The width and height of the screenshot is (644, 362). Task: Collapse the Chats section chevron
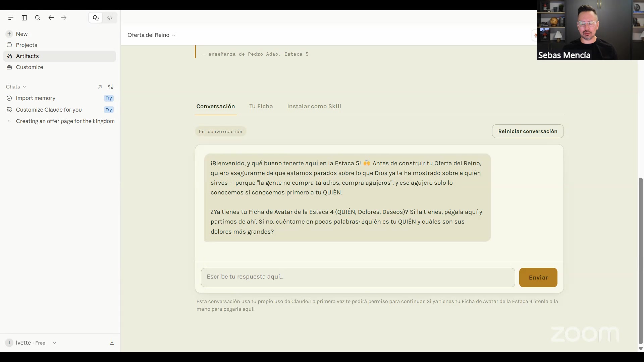tap(24, 87)
